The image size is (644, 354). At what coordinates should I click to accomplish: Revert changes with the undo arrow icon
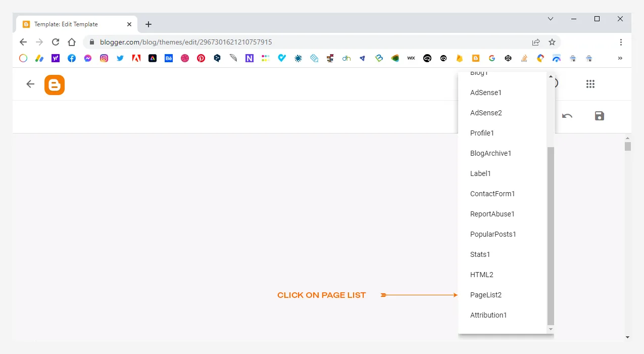tap(567, 116)
